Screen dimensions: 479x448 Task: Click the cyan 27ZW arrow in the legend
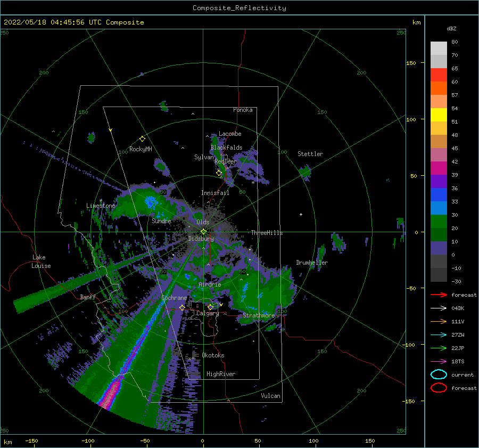click(x=439, y=335)
